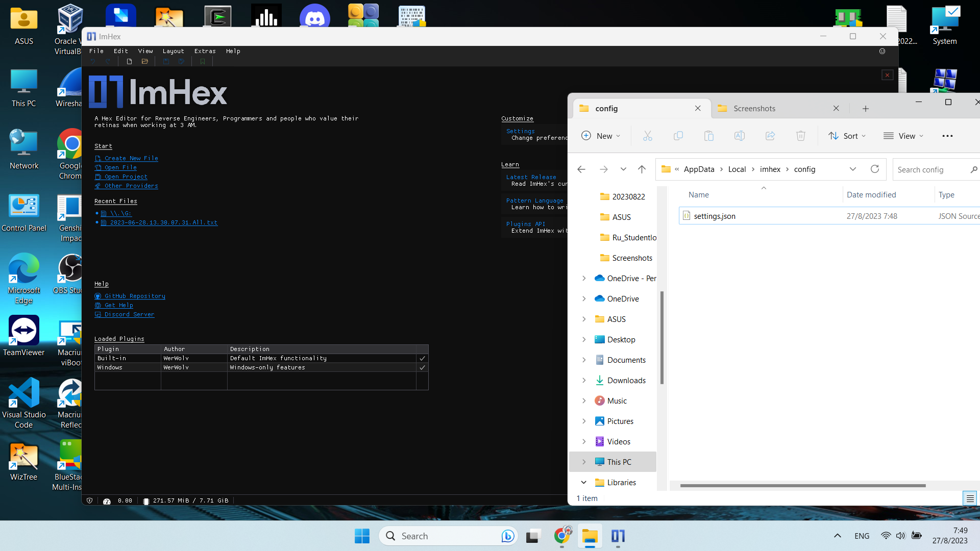Open the Extras menu in ImHex
Screen dimensions: 980x551
[x=205, y=51]
